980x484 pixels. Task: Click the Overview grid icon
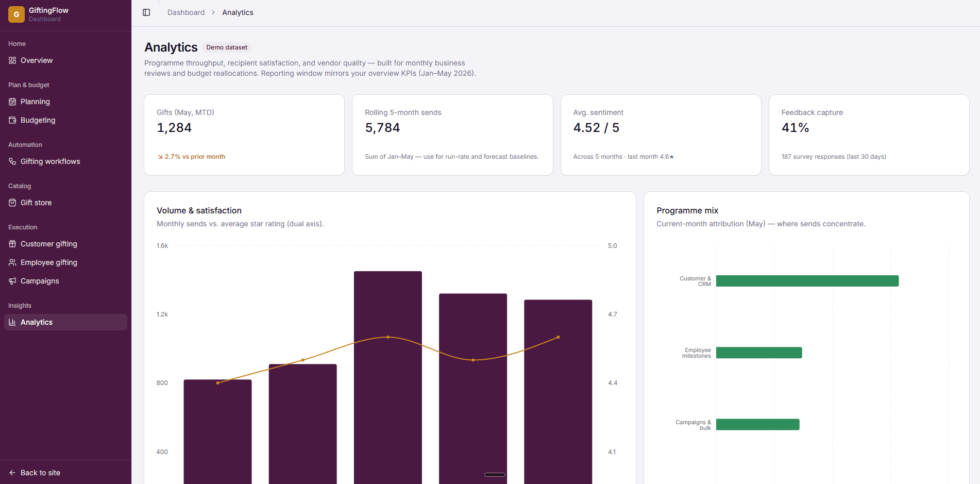[x=12, y=60]
